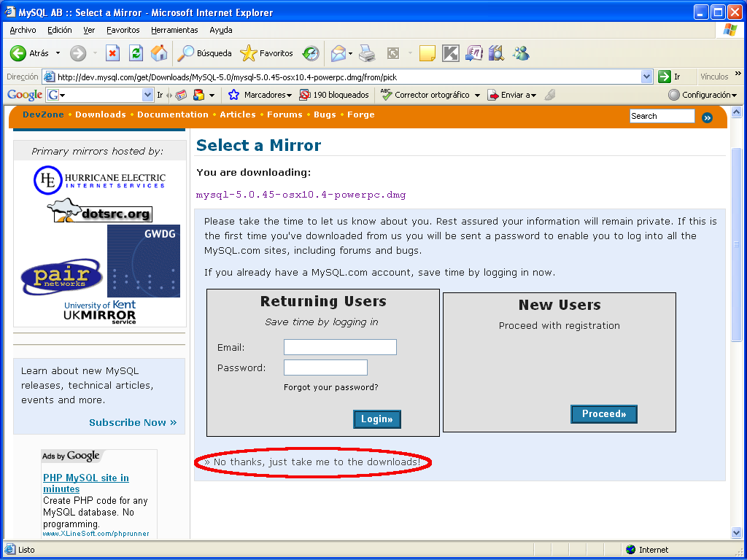Expand the Google search box dropdown

(x=147, y=96)
